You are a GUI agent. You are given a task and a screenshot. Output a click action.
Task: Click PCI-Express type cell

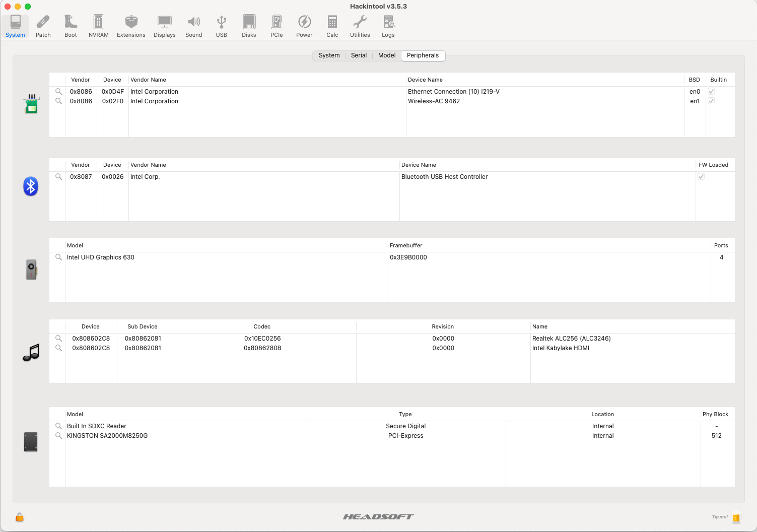point(406,436)
